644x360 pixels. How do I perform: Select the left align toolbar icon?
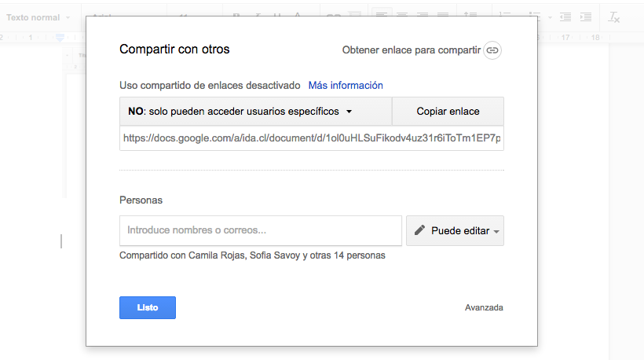pyautogui.click(x=381, y=17)
